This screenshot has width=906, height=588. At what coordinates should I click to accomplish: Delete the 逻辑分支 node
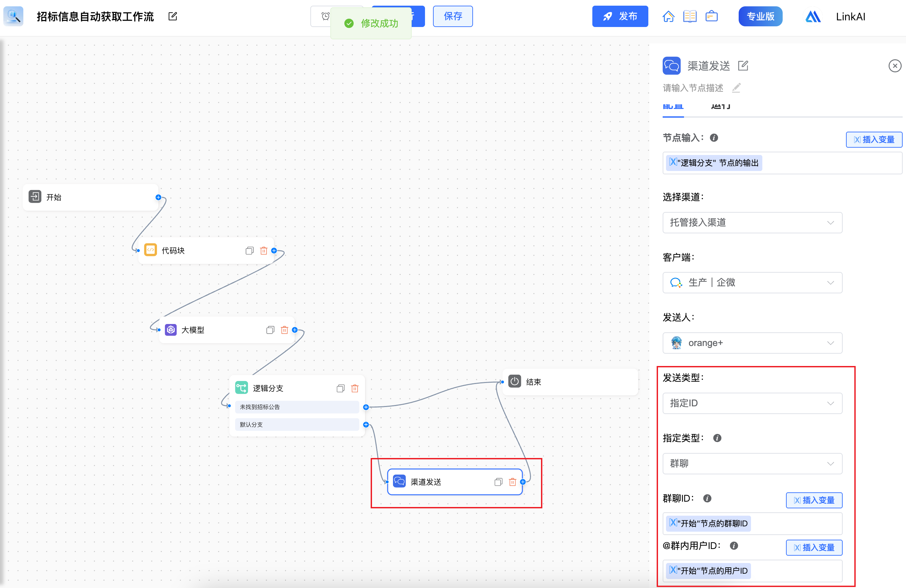tap(355, 388)
